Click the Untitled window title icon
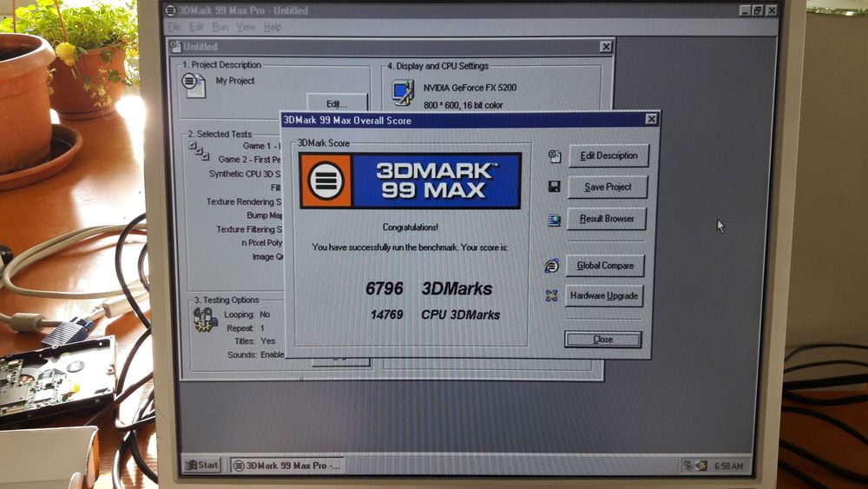The height and width of the screenshot is (489, 868). point(175,46)
